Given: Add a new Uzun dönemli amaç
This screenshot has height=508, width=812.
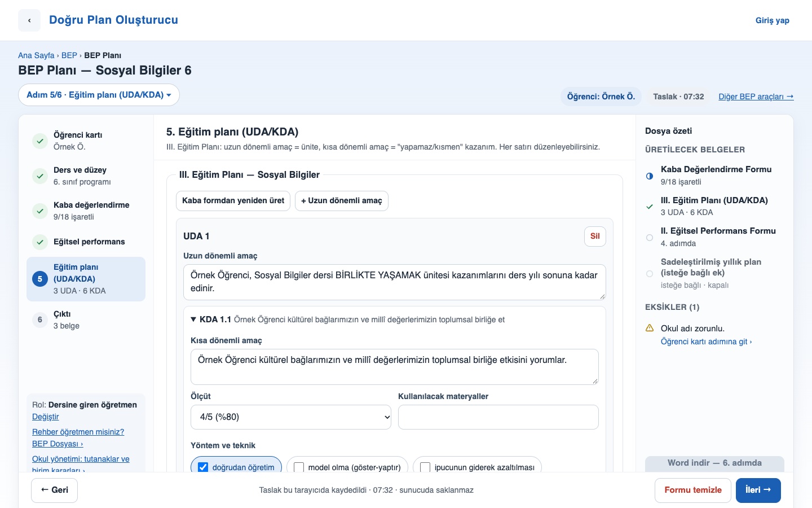Looking at the screenshot, I should point(342,201).
